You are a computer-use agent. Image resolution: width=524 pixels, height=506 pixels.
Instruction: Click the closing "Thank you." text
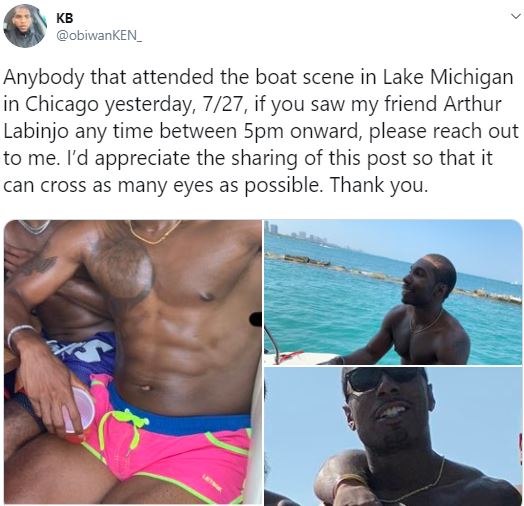coord(379,185)
